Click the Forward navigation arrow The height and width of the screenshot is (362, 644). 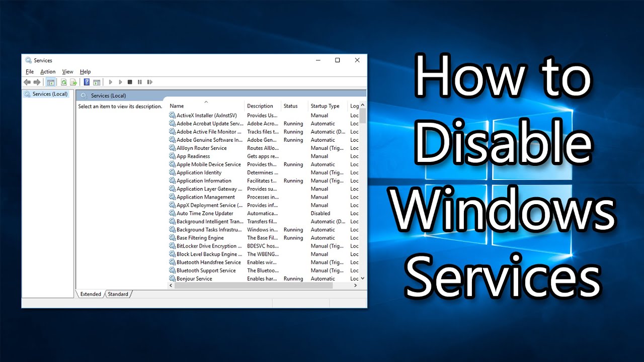37,82
